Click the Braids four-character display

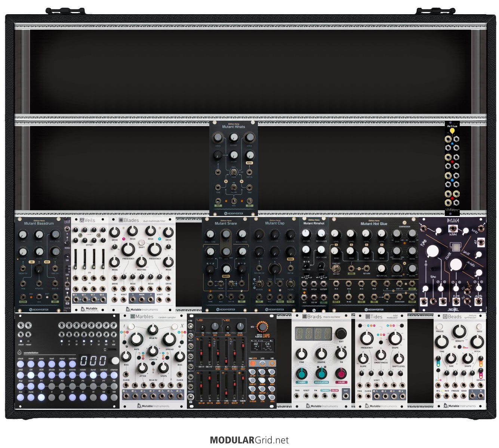pos(313,334)
